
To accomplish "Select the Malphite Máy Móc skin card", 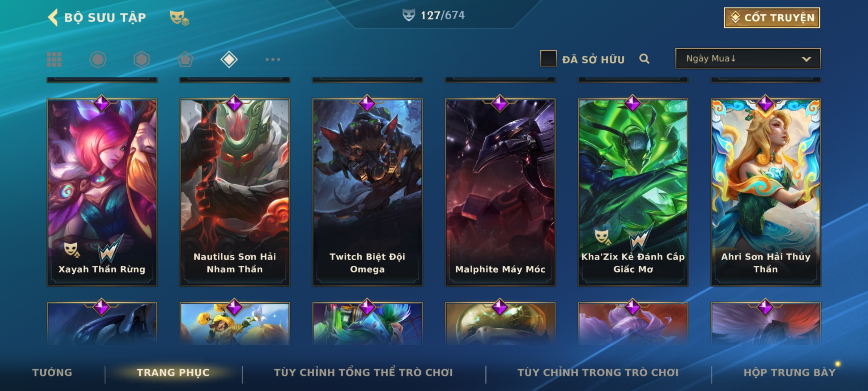I will [500, 192].
